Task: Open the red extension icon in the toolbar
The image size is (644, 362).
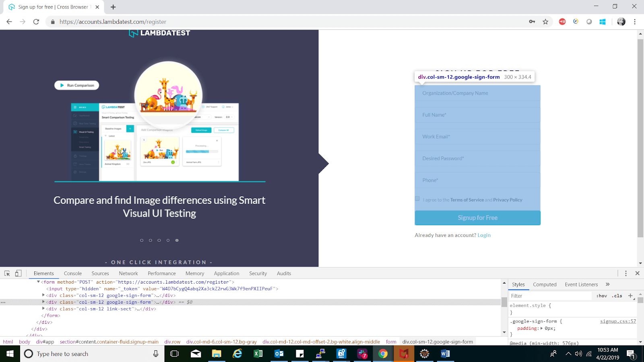Action: click(562, 22)
